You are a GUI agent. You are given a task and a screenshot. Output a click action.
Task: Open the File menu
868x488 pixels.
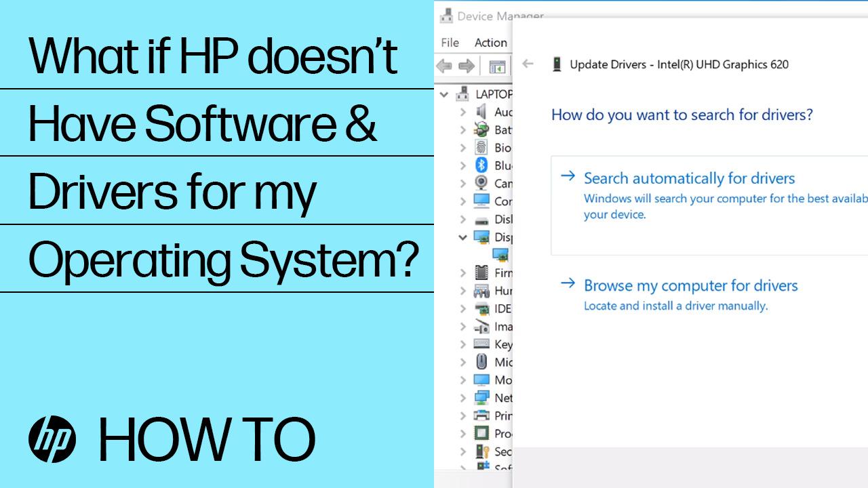[x=449, y=42]
